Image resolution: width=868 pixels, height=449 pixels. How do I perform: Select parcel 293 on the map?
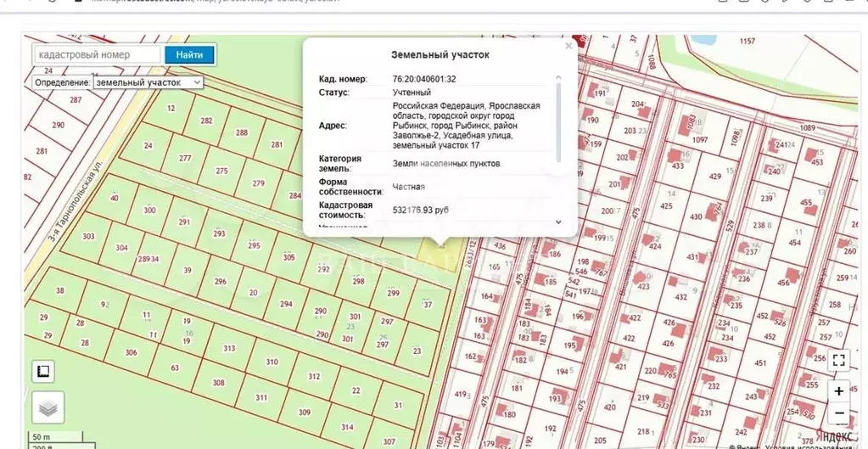click(x=219, y=233)
